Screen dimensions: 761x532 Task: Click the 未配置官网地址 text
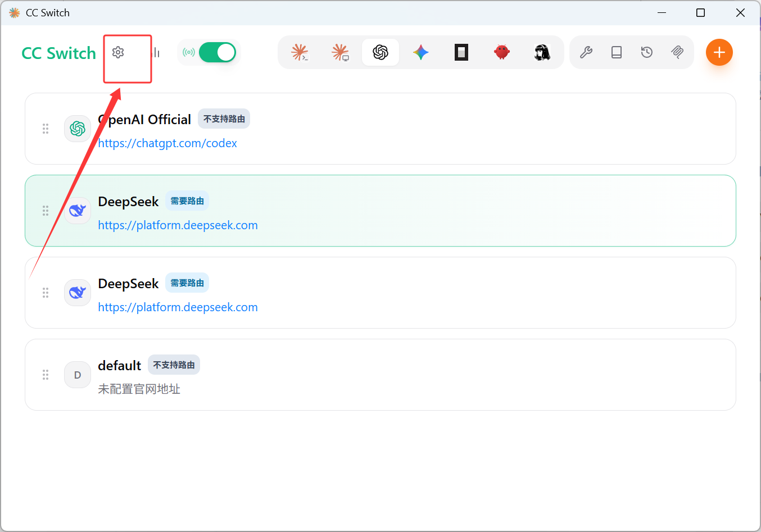tap(139, 389)
